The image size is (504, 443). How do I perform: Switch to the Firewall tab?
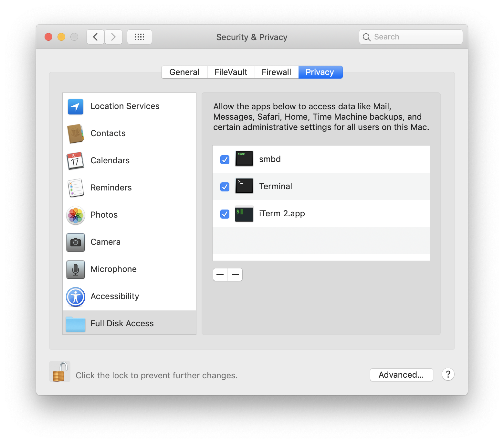point(277,72)
